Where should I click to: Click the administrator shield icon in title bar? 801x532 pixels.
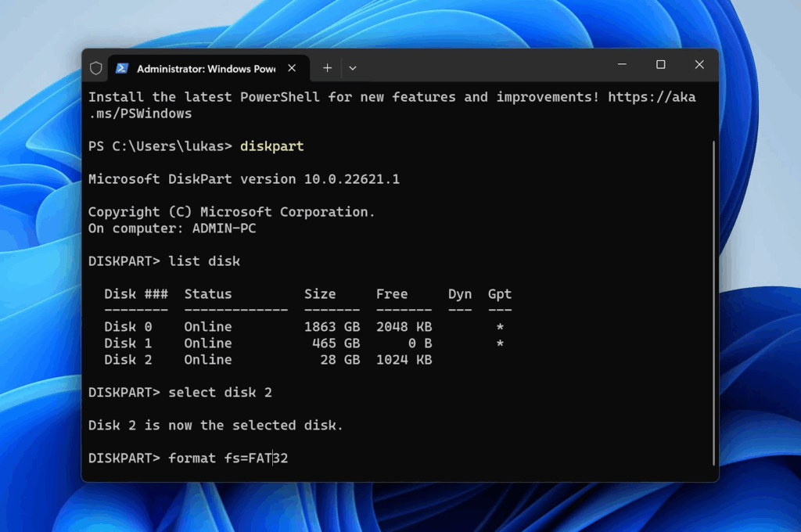96,68
